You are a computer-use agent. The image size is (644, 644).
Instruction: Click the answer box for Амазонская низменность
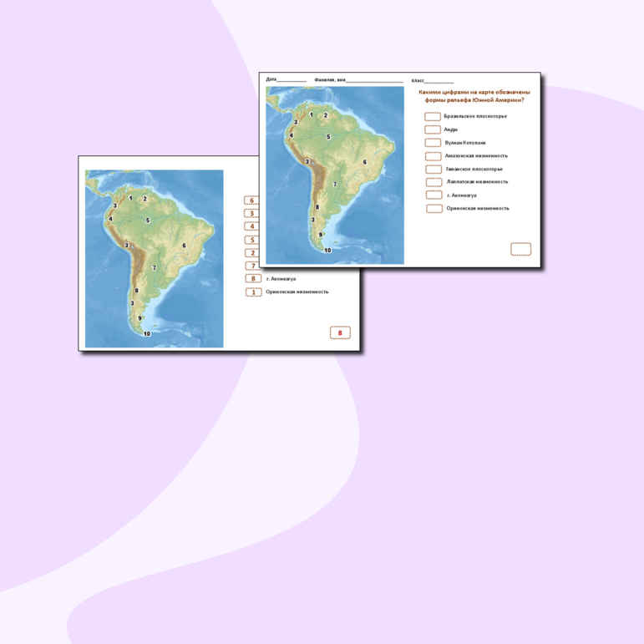433,155
